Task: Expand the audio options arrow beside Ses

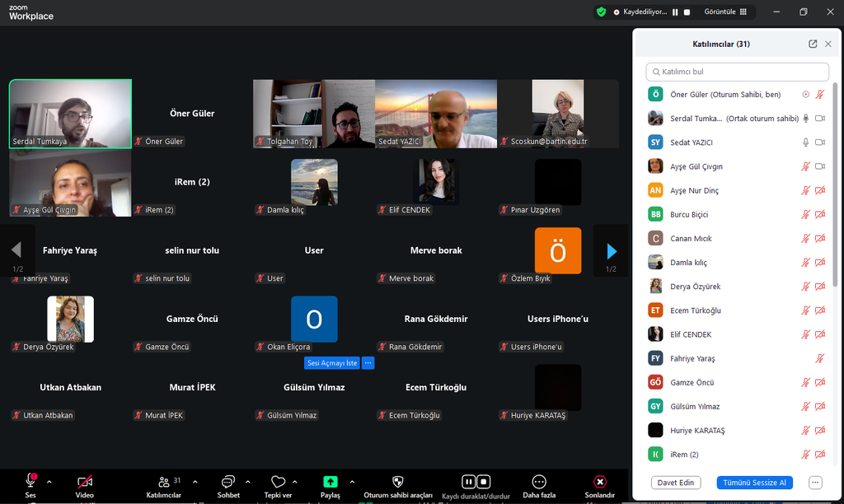Action: tap(49, 481)
